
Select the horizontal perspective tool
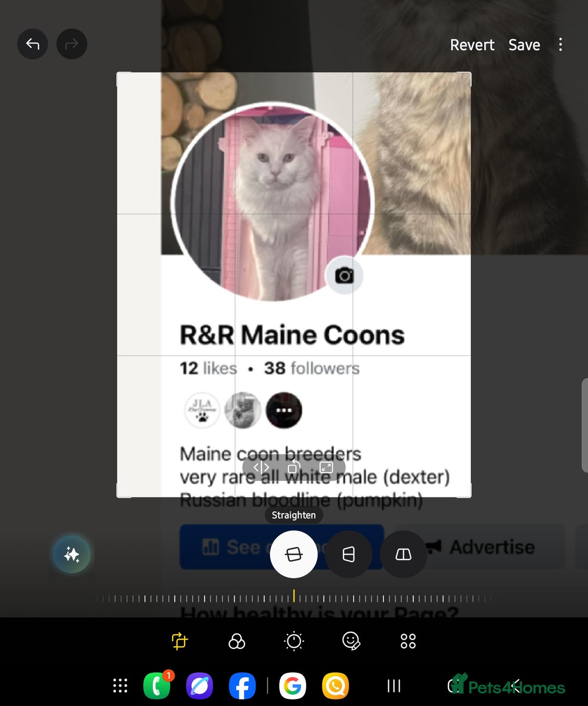coord(403,554)
